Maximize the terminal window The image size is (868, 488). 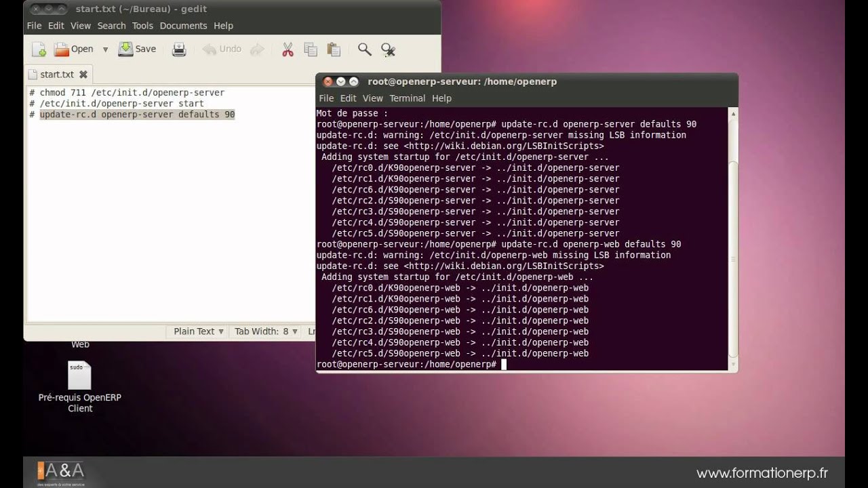click(x=354, y=81)
